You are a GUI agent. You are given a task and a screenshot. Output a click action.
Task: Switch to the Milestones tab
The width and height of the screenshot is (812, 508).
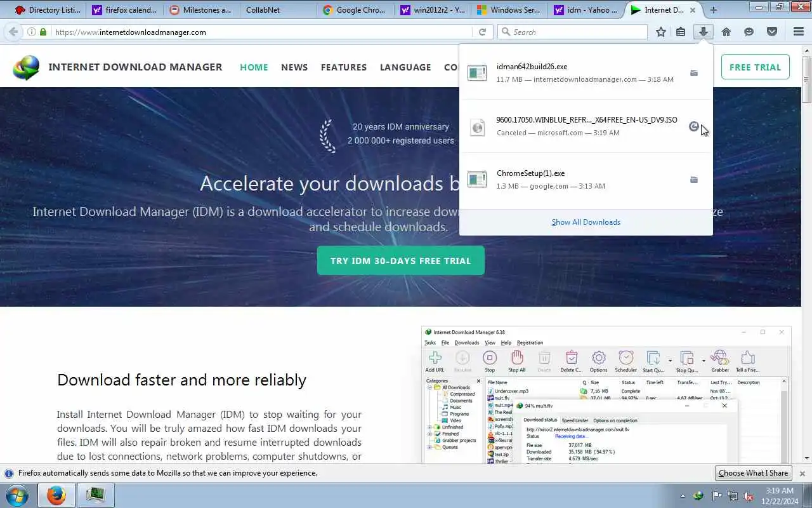pyautogui.click(x=202, y=10)
